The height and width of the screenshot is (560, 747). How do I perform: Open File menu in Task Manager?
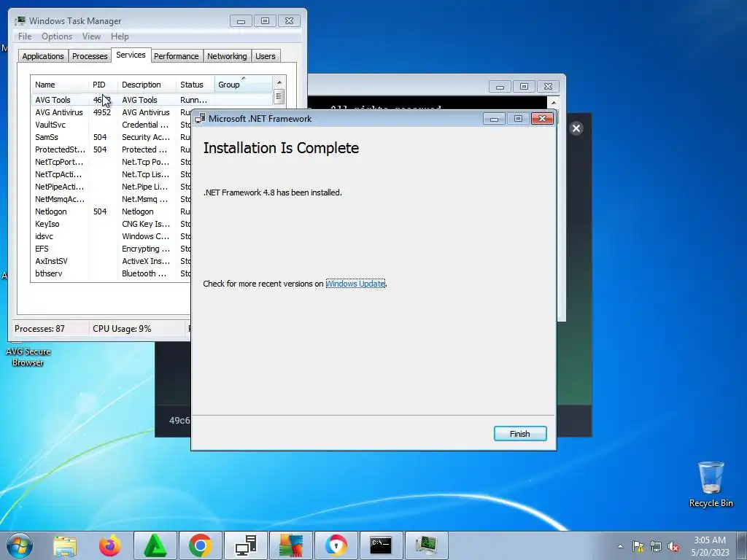[x=25, y=36]
